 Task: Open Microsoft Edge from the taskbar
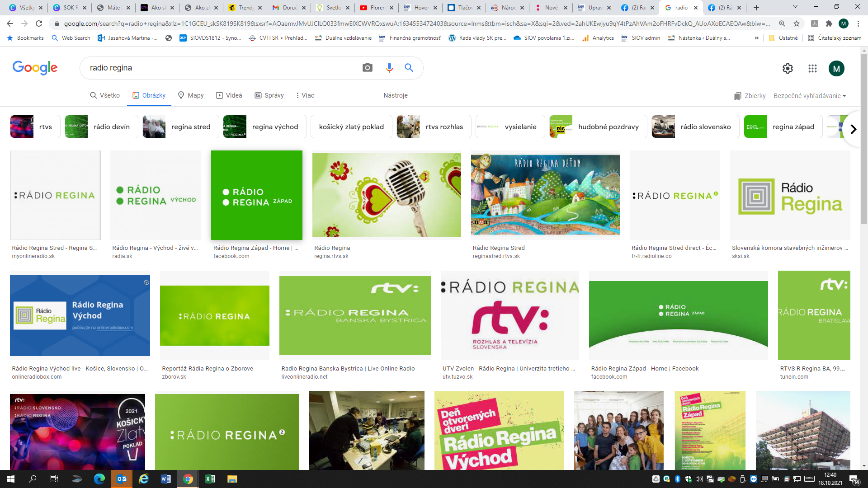[99, 479]
